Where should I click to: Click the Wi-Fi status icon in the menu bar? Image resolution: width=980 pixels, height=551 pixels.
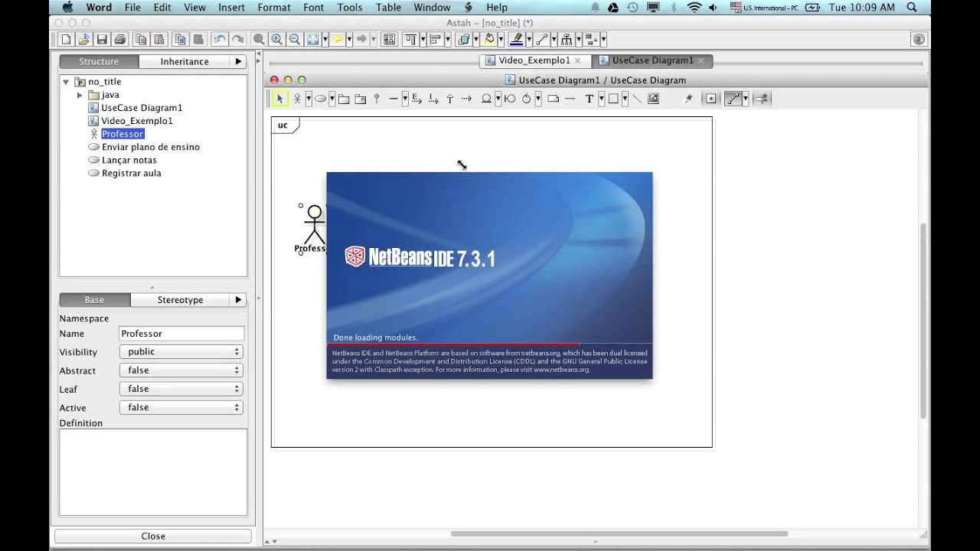tap(694, 7)
